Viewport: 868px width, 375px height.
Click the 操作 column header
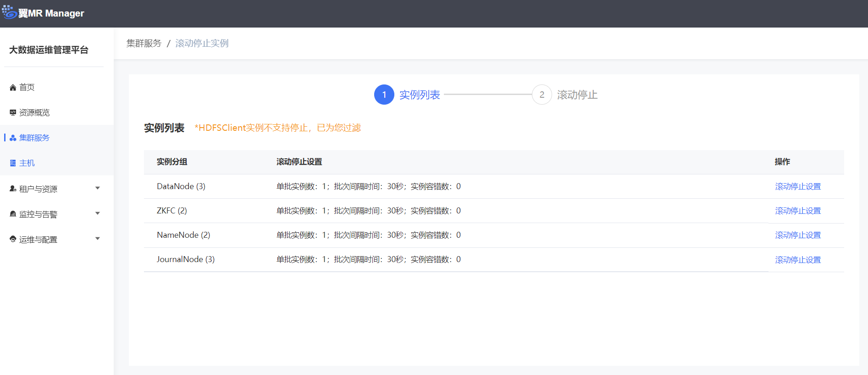tap(782, 162)
